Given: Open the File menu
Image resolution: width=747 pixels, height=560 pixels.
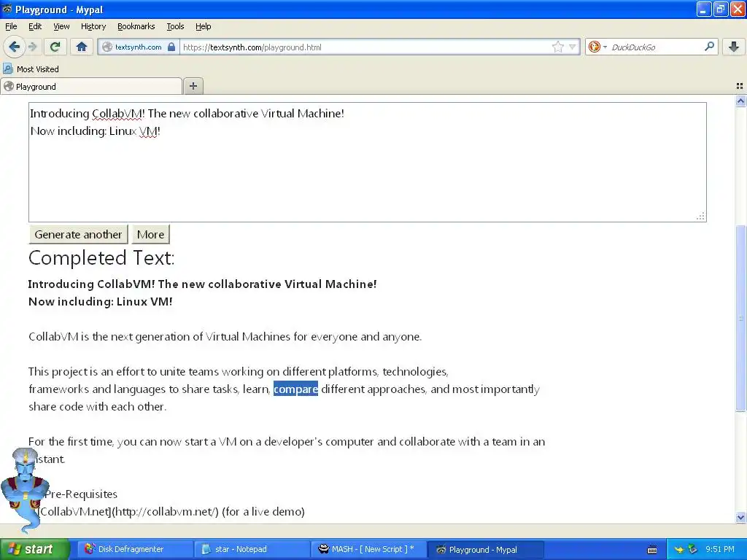Looking at the screenshot, I should point(11,26).
